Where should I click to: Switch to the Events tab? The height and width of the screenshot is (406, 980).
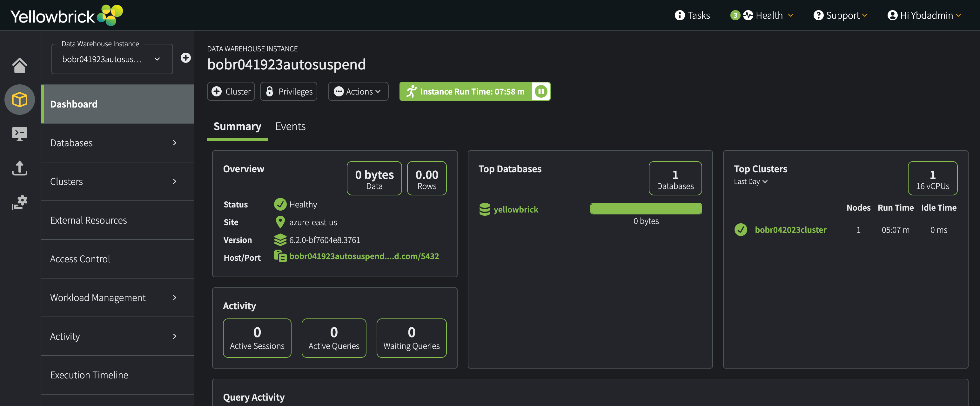290,126
